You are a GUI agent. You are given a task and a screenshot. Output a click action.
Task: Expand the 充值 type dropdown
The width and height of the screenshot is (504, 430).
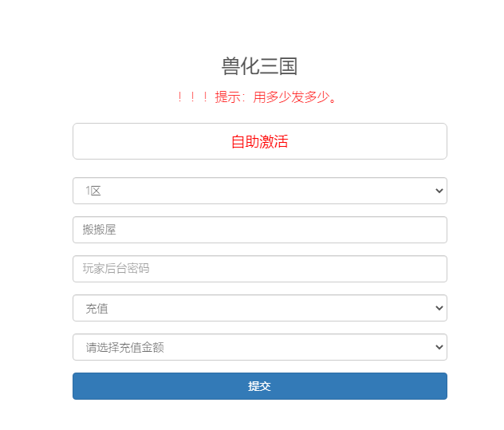click(259, 308)
